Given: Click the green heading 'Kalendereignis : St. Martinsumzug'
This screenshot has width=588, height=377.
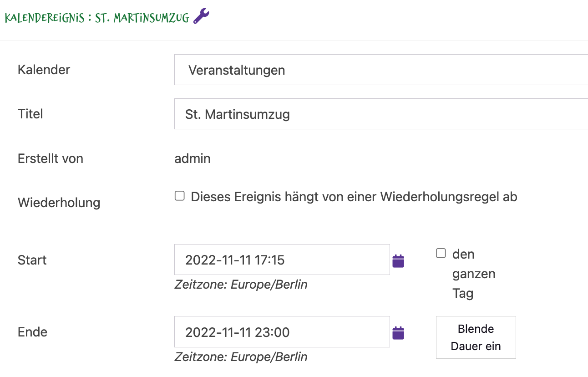Looking at the screenshot, I should click(97, 18).
